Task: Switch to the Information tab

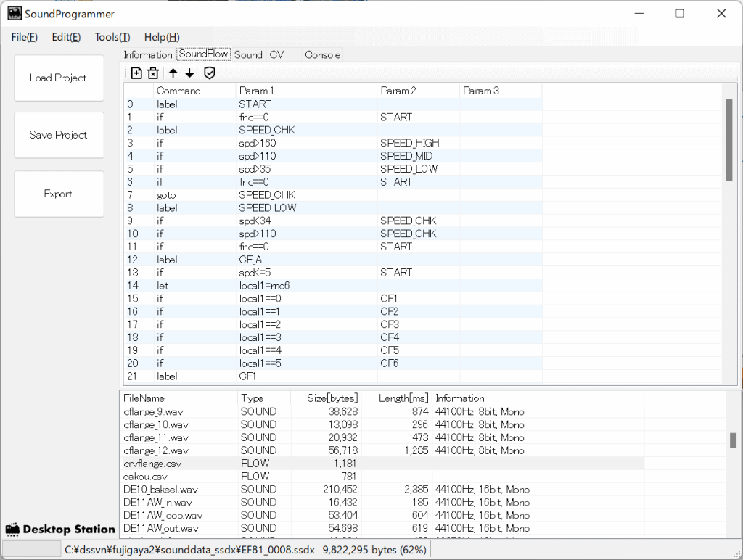Action: pyautogui.click(x=148, y=54)
